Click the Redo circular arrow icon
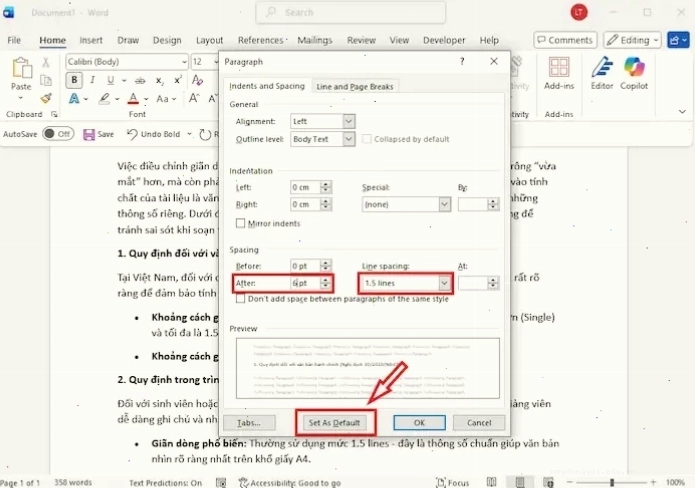The width and height of the screenshot is (695, 488). [x=205, y=134]
